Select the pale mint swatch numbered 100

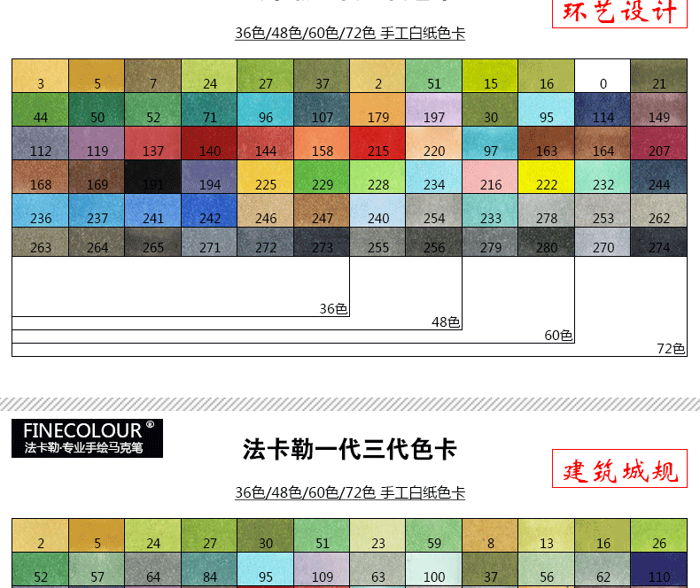click(x=434, y=569)
